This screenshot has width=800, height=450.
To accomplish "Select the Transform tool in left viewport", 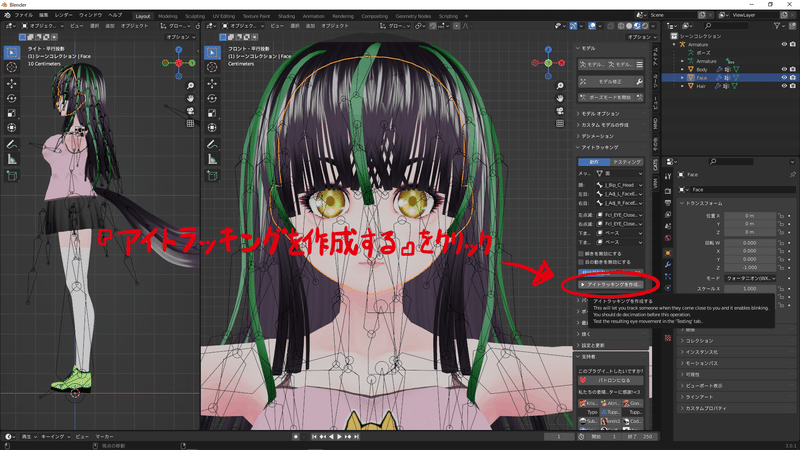I will point(12,128).
